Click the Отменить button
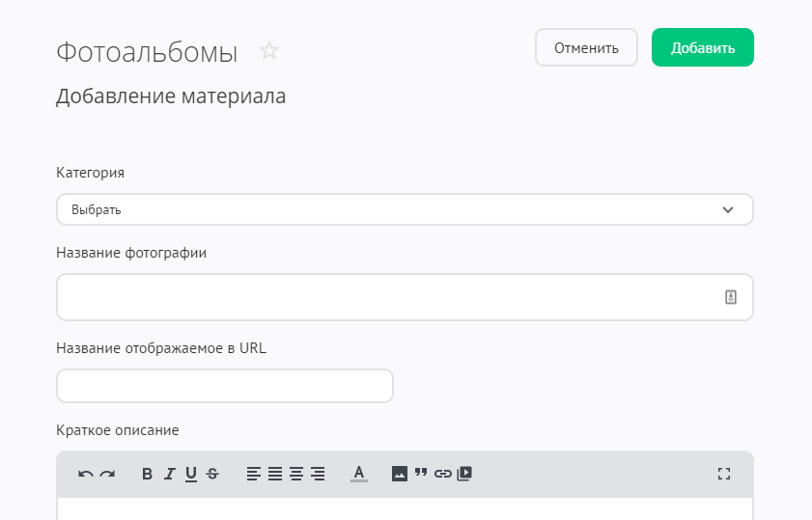The height and width of the screenshot is (520, 812). (x=586, y=48)
